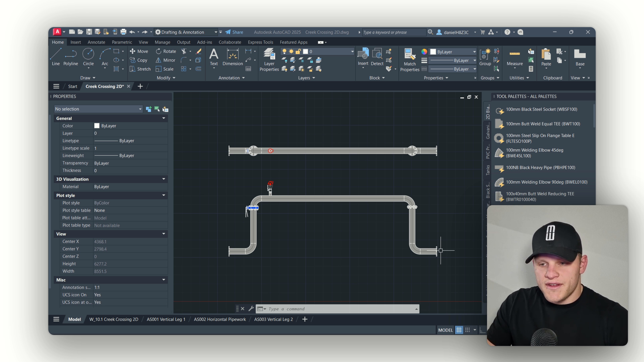Viewport: 644px width, 362px height.
Task: Open the AS002 Horizontal Pipework layout tab
Action: click(220, 319)
